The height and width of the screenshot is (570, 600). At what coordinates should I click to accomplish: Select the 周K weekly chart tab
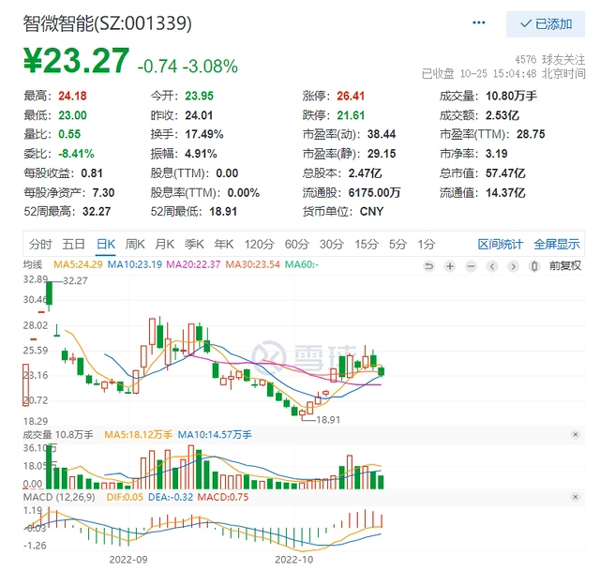135,244
